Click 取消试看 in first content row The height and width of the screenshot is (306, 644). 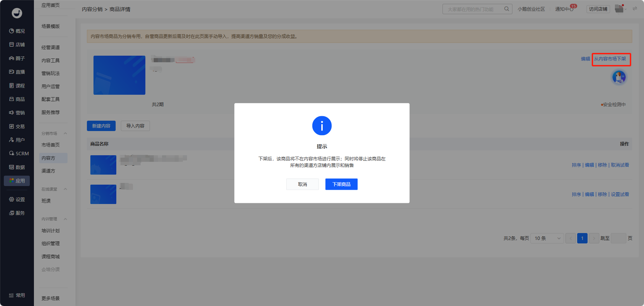pos(620,165)
